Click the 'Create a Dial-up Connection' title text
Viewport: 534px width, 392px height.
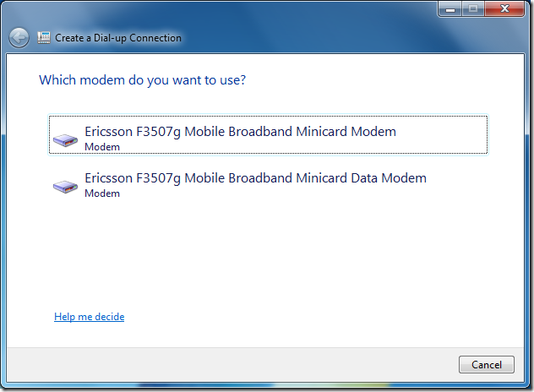click(118, 38)
